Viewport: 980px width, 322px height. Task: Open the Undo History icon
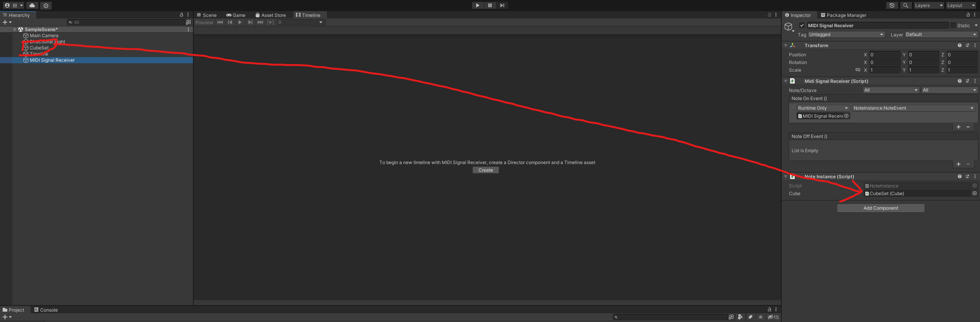(x=892, y=5)
